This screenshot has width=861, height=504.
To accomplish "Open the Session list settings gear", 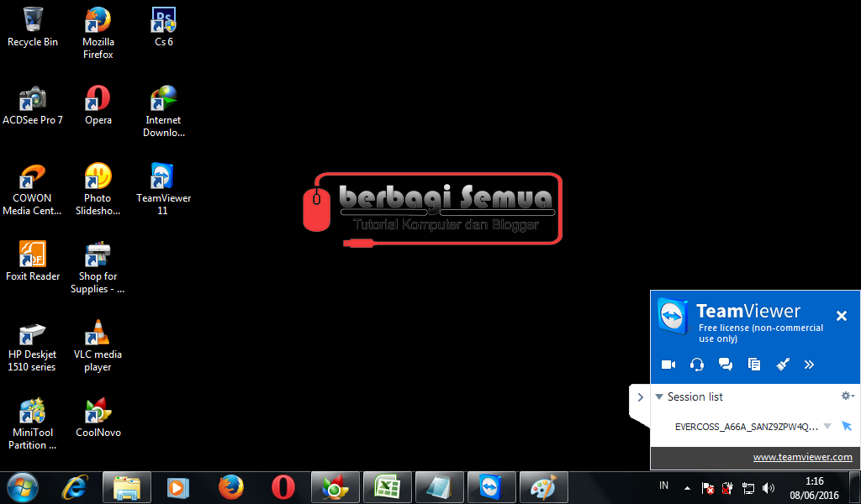I will 847,396.
